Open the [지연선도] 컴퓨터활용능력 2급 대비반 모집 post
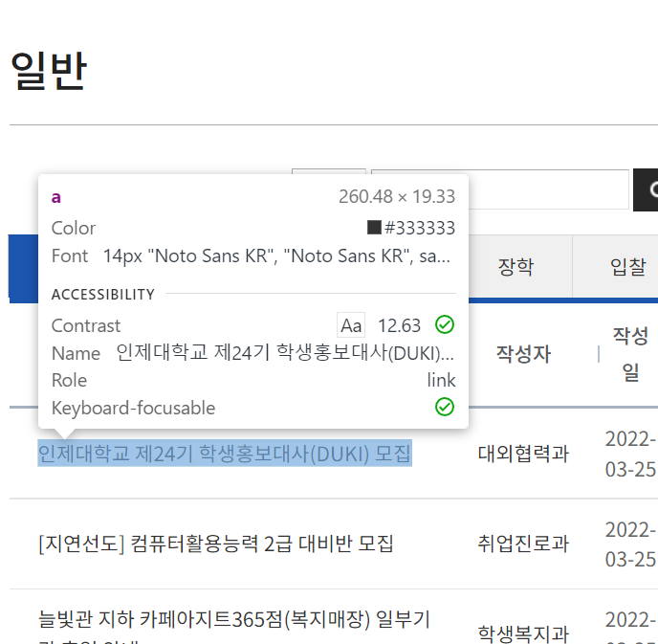This screenshot has height=644, width=658. click(216, 544)
